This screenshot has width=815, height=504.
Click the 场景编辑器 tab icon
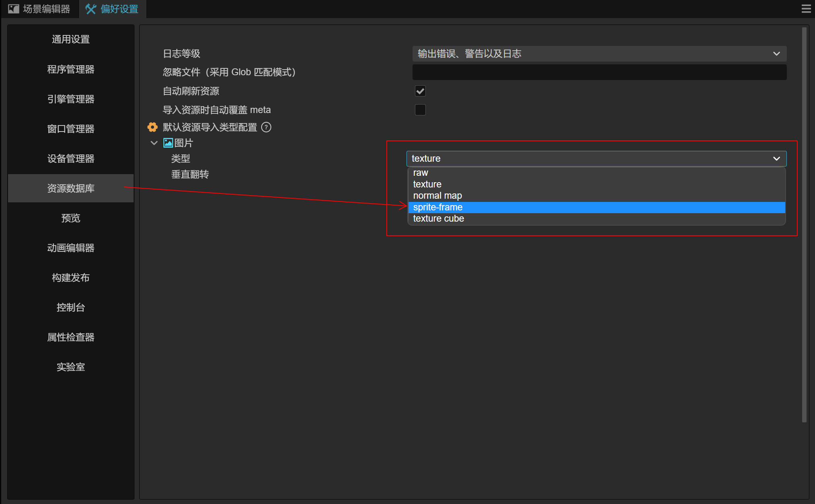click(x=14, y=9)
